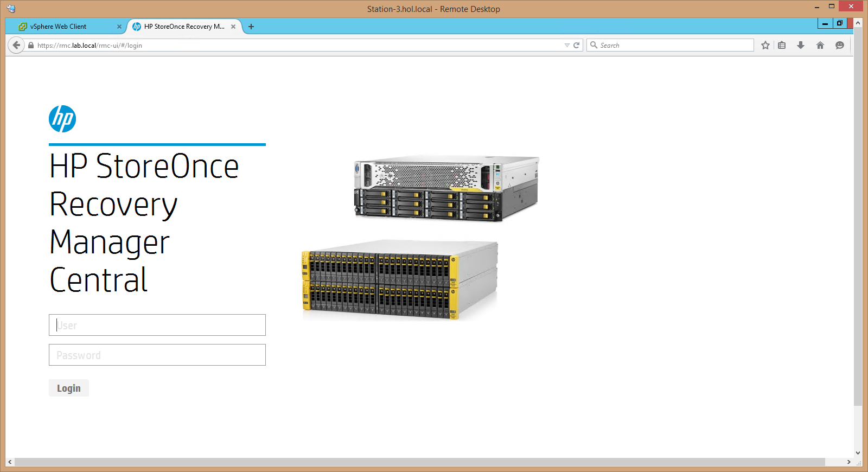Click the magnifier icon in Search box
Viewport: 868px width, 472px height.
pos(594,45)
